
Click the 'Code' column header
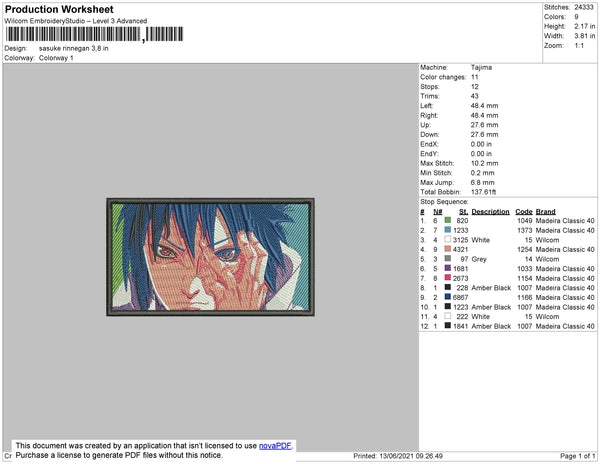[x=524, y=212]
